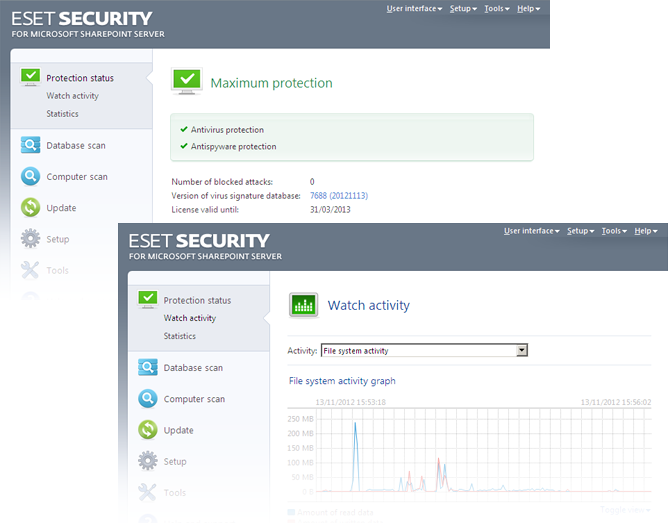Click Number of blocked attacks label
Screen dimensions: 668x523
pos(222,182)
